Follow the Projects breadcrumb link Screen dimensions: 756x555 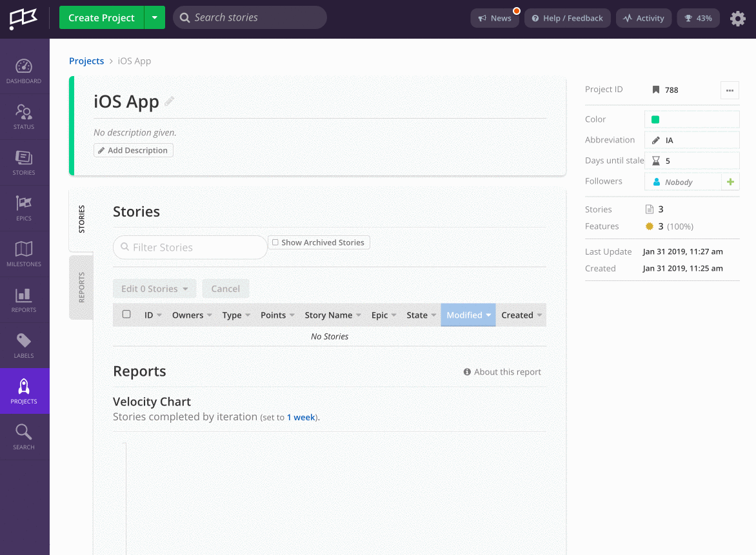(x=86, y=61)
